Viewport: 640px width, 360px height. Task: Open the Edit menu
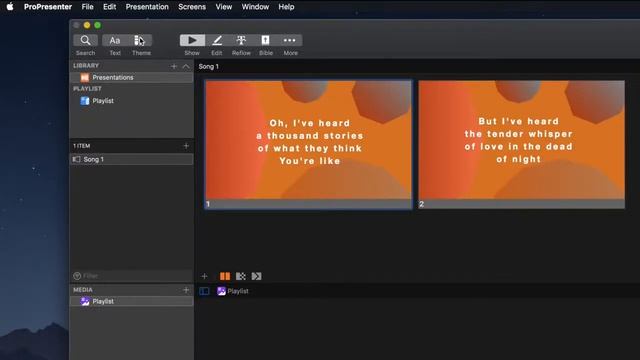point(109,7)
